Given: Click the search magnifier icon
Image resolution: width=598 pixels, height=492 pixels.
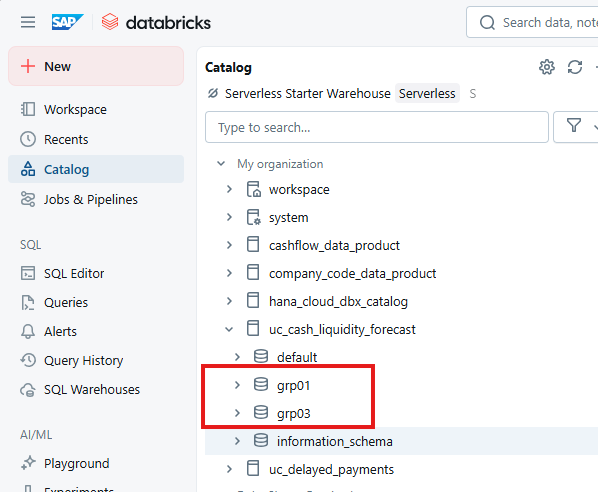Looking at the screenshot, I should pyautogui.click(x=487, y=23).
